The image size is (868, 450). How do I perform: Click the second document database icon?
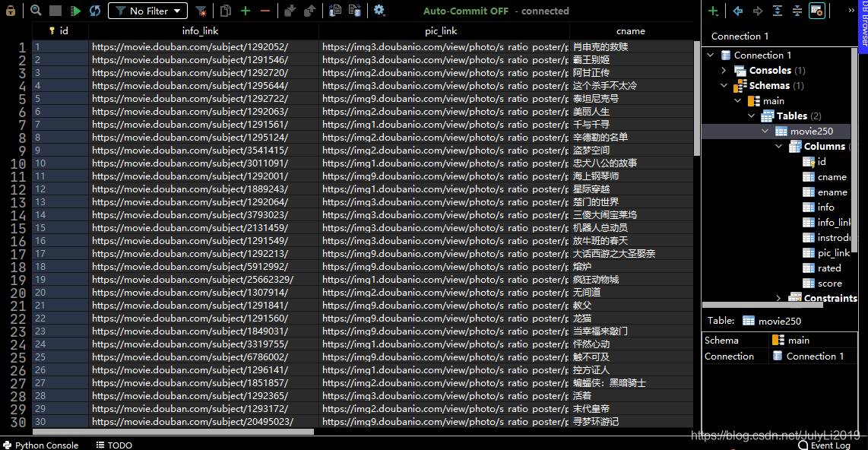pos(355,11)
